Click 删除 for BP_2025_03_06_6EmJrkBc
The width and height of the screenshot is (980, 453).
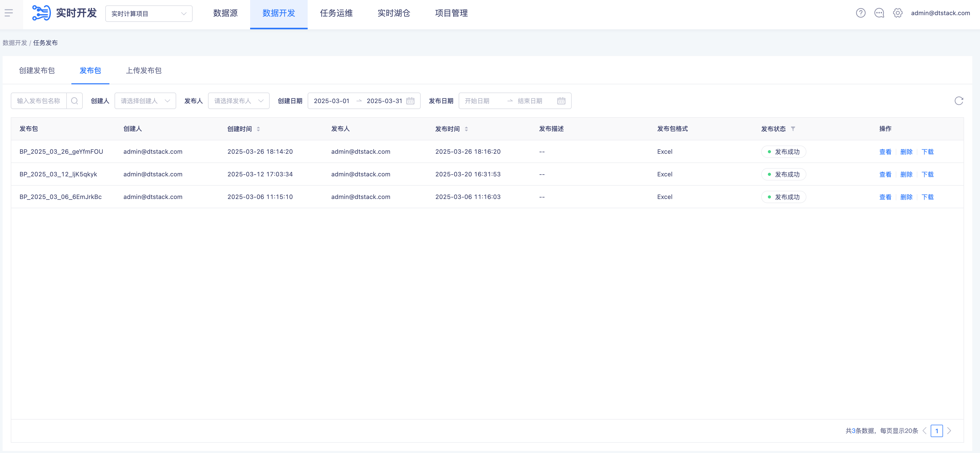pos(906,197)
